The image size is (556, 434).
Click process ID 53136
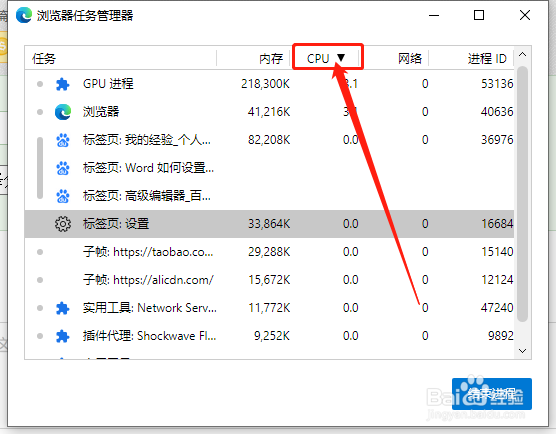(x=497, y=84)
